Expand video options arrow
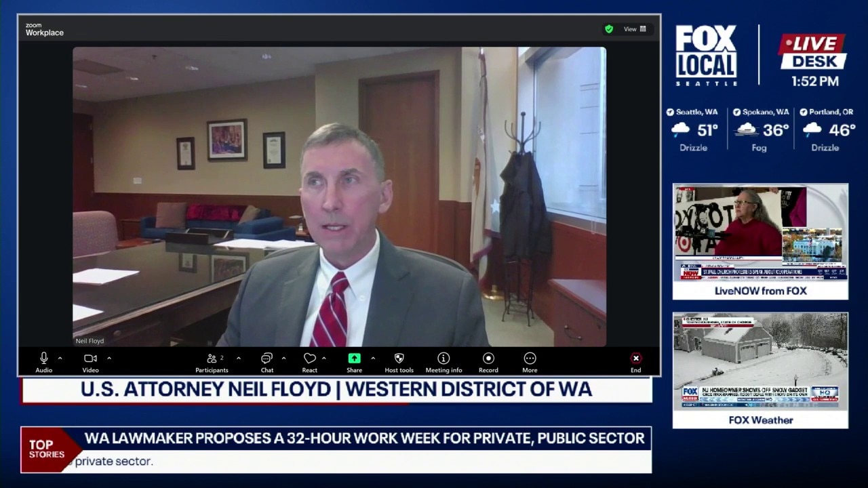Viewport: 868px width, 488px height. [x=109, y=358]
